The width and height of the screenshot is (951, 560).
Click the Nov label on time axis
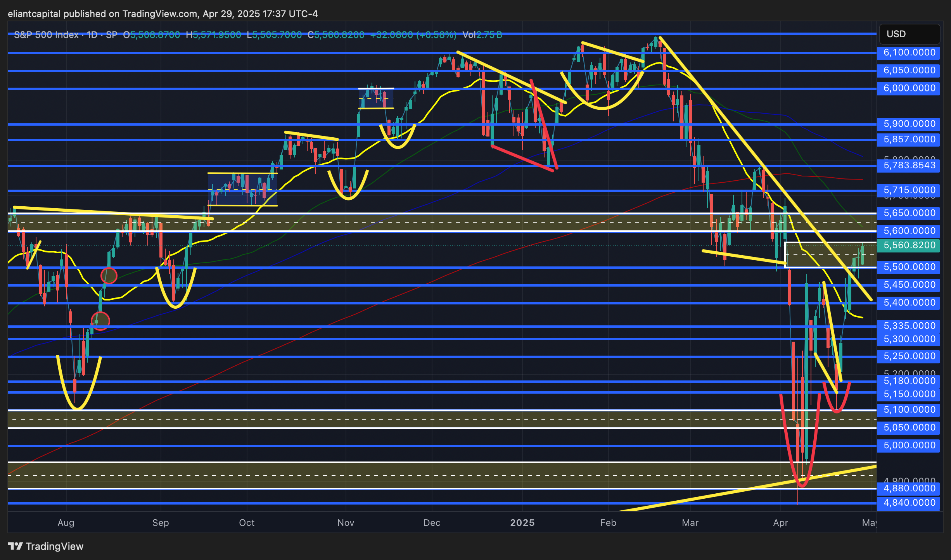pyautogui.click(x=345, y=523)
